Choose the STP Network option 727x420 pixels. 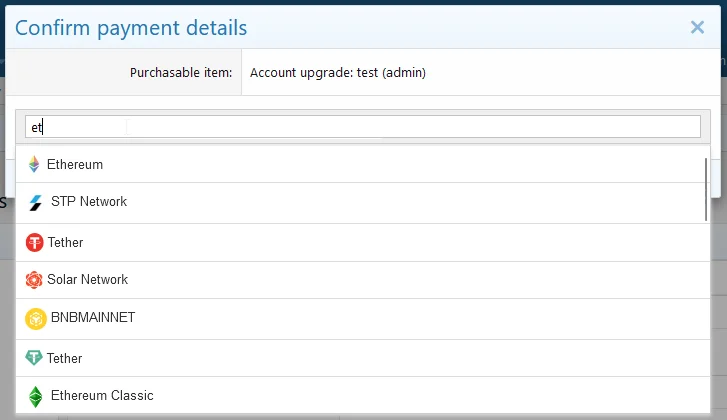tap(89, 202)
